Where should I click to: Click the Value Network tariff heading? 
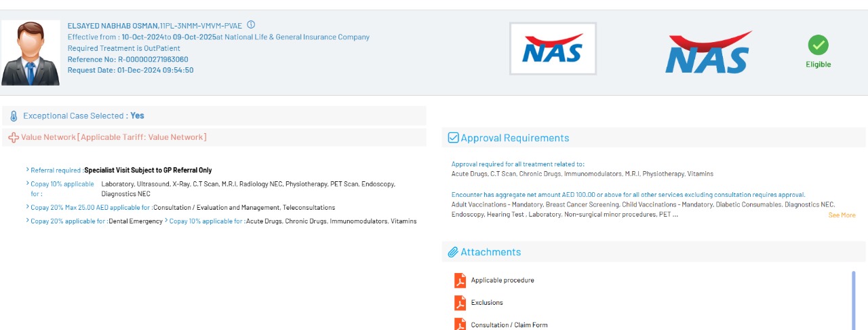[x=114, y=137]
